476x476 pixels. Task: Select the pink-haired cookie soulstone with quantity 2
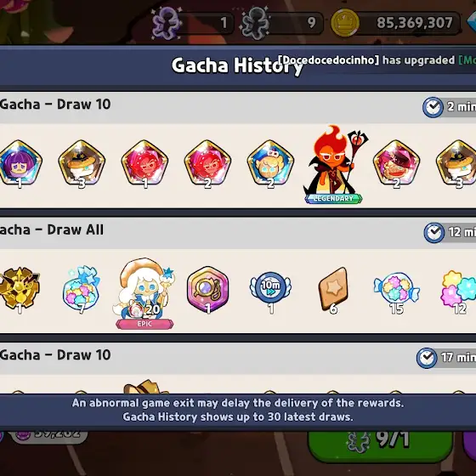coord(396,164)
